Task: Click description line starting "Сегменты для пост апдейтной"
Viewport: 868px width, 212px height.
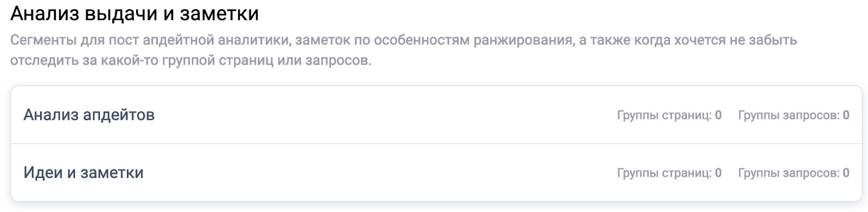Action: click(x=404, y=40)
